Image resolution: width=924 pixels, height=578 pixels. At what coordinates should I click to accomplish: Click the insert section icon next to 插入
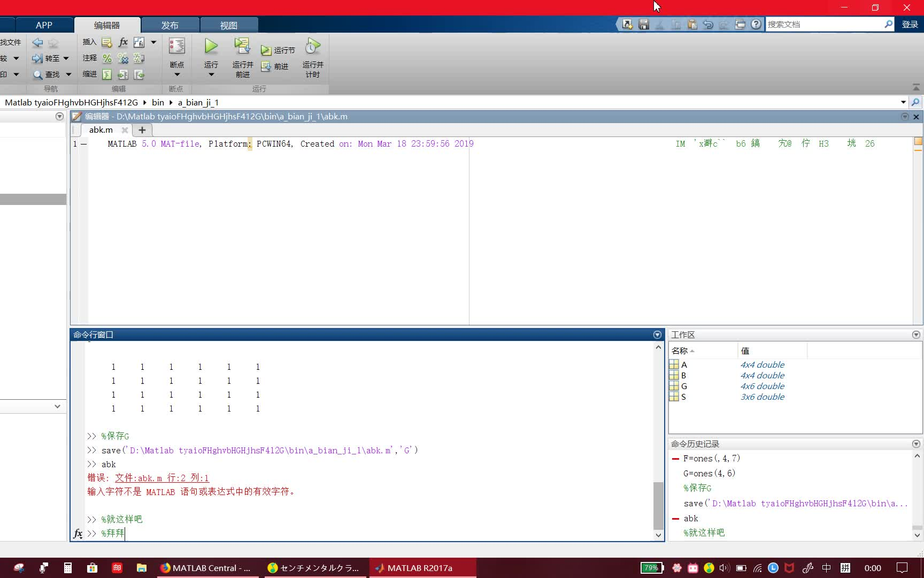107,42
